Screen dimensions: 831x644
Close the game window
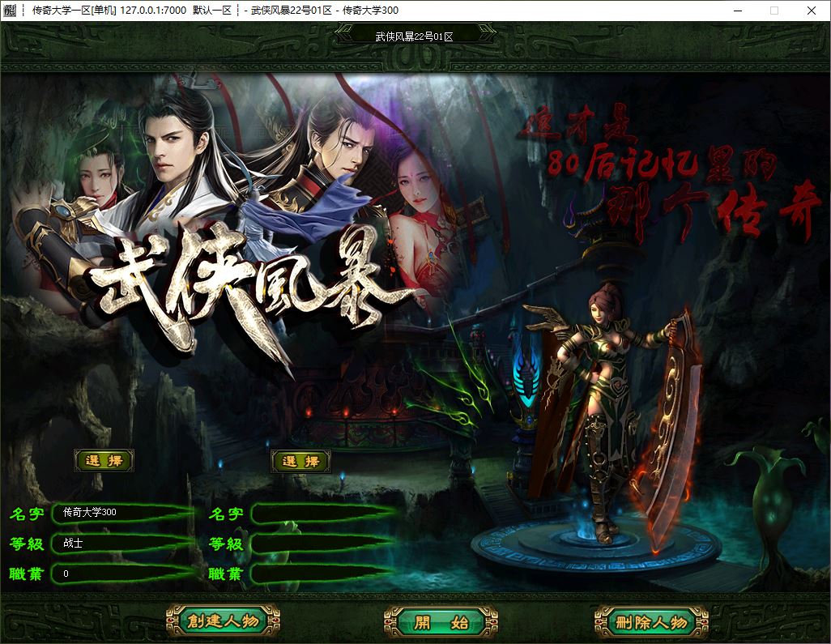[x=812, y=10]
